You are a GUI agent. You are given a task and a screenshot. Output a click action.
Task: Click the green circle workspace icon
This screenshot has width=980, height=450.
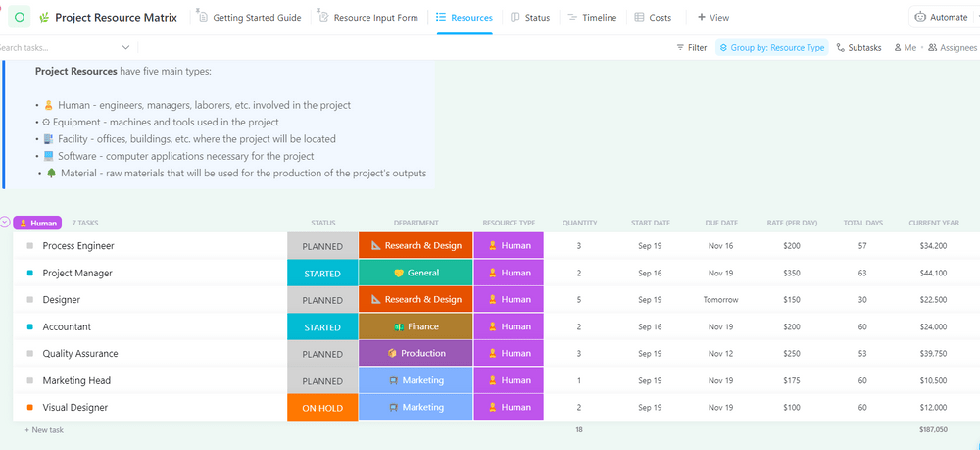[20, 17]
